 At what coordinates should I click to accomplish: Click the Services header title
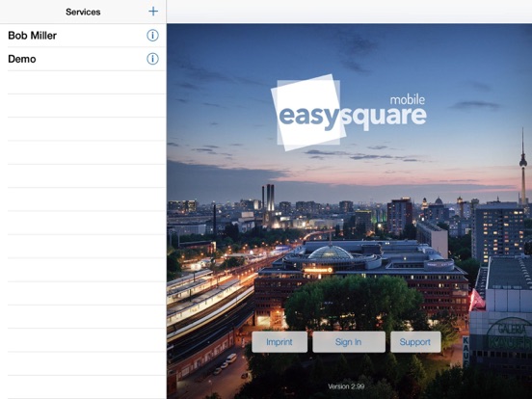pyautogui.click(x=83, y=12)
